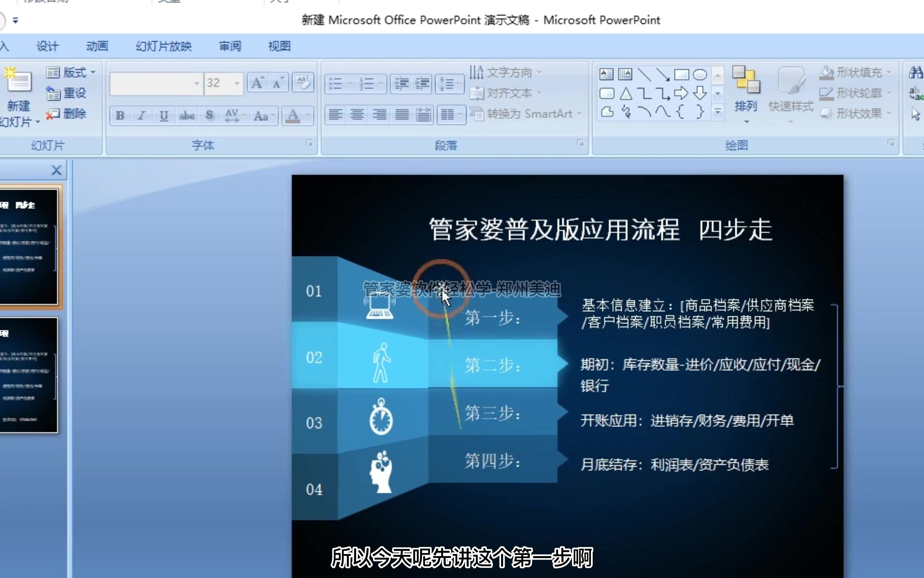This screenshot has height=578, width=924.
Task: Open the Change Case (Aa) dropdown
Action: tap(264, 115)
